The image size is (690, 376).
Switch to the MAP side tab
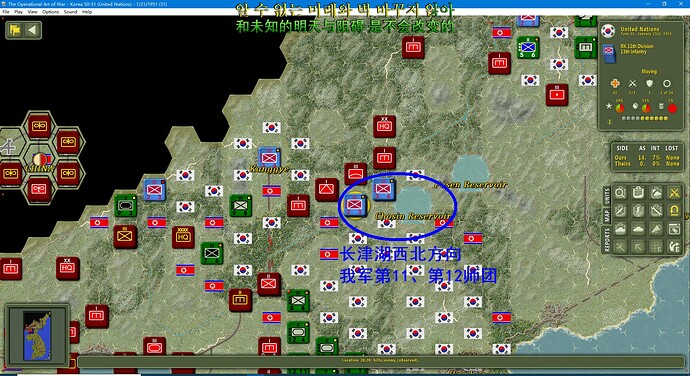point(607,216)
